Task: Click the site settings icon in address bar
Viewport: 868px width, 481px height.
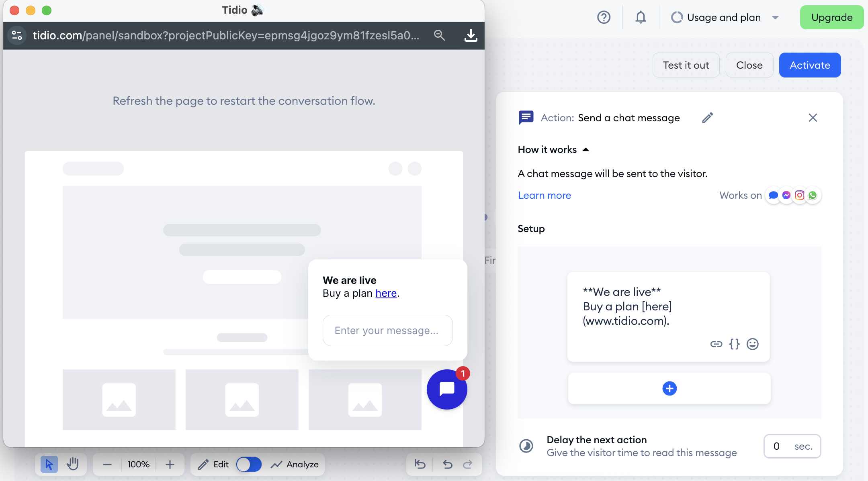Action: 17,35
